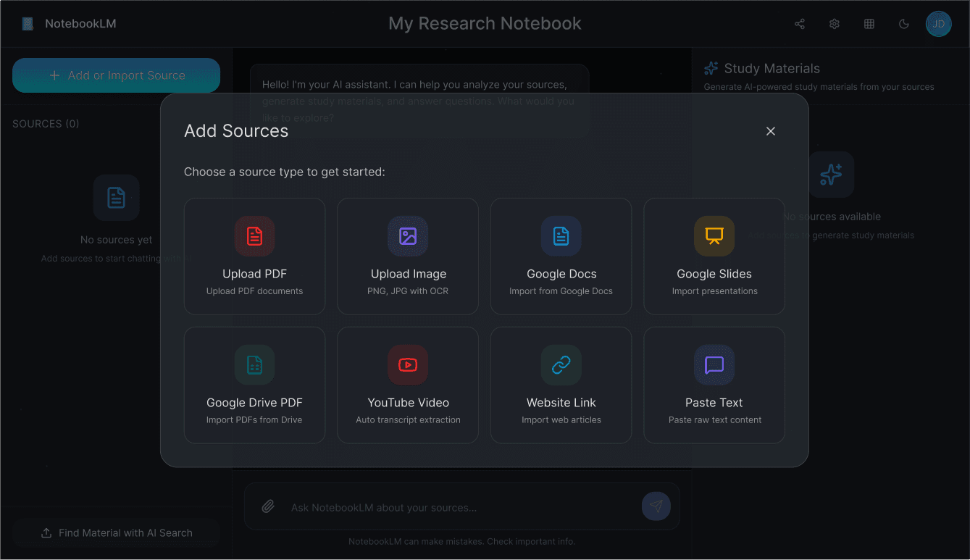Screen dimensions: 970x560
Task: Click 'No sources yet' text
Action: tap(117, 240)
